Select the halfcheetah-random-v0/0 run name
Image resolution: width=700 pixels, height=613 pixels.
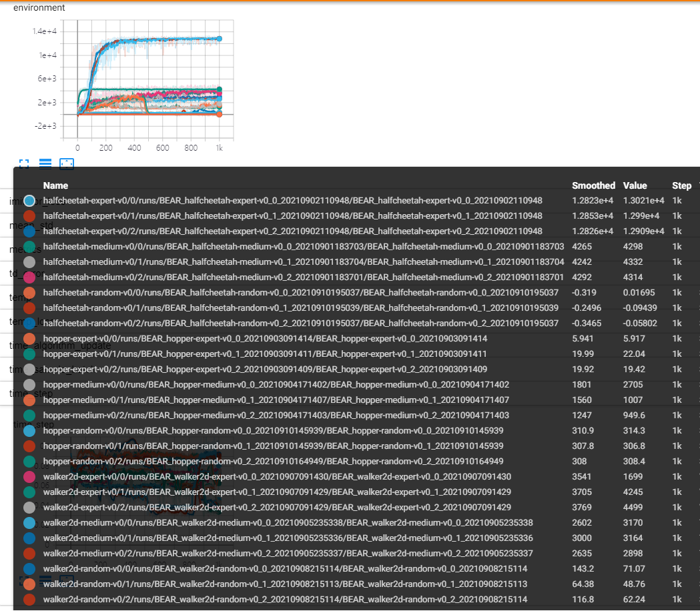point(300,293)
